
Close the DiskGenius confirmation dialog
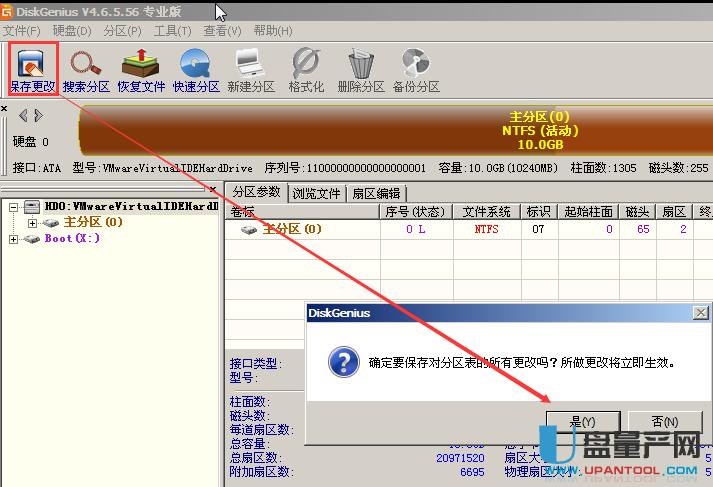(x=701, y=313)
